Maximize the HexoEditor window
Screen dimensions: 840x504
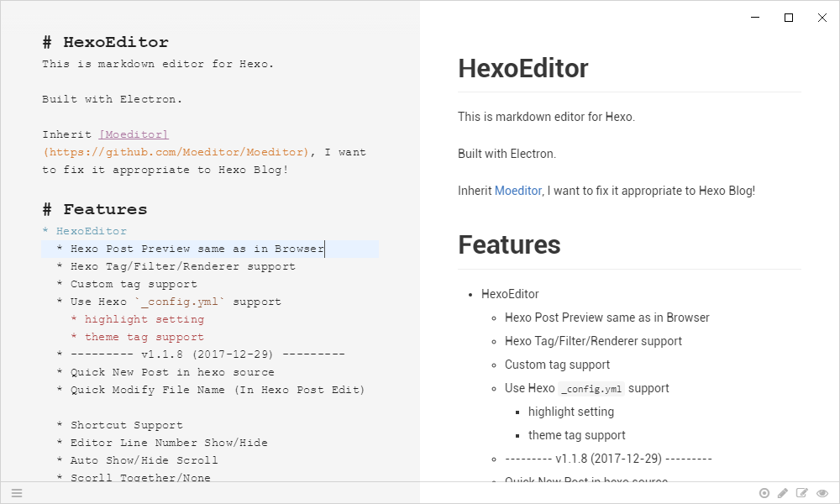pyautogui.click(x=789, y=18)
